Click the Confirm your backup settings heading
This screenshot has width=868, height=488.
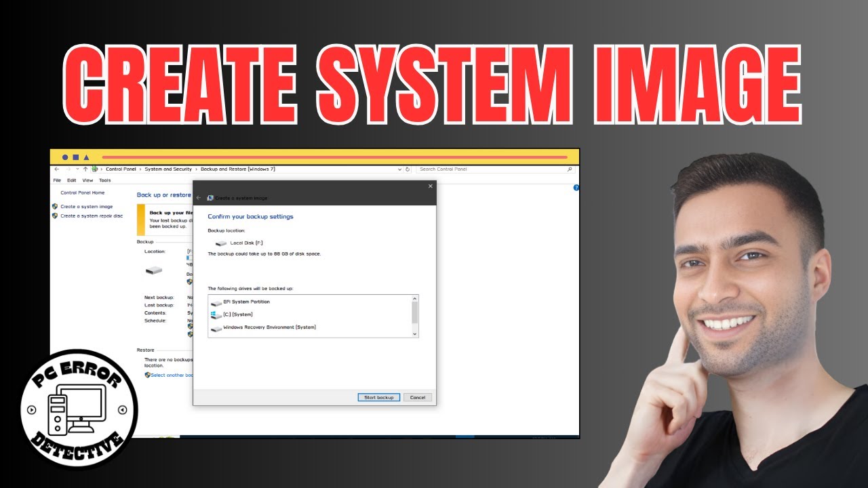250,217
